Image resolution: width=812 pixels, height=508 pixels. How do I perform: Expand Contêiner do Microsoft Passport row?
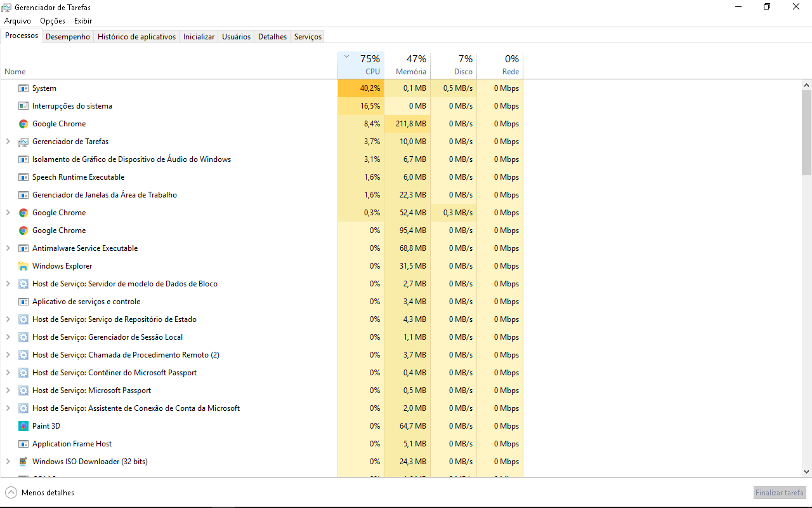click(8, 373)
